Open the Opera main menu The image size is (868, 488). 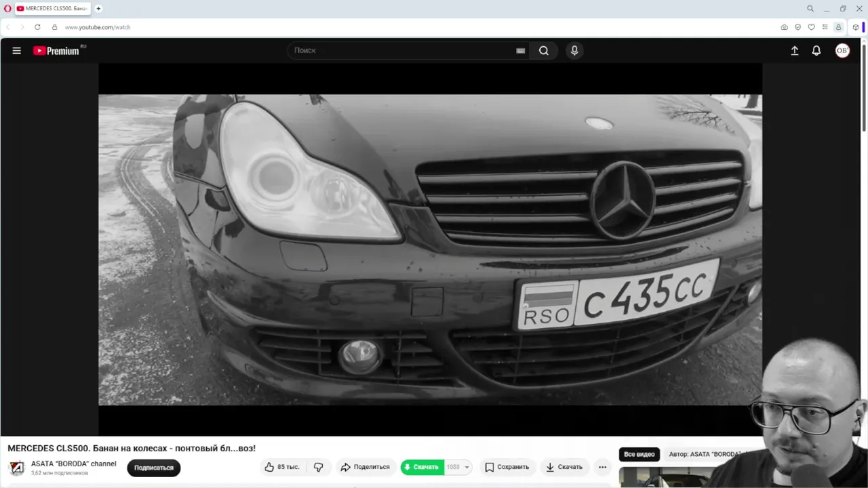coord(7,9)
